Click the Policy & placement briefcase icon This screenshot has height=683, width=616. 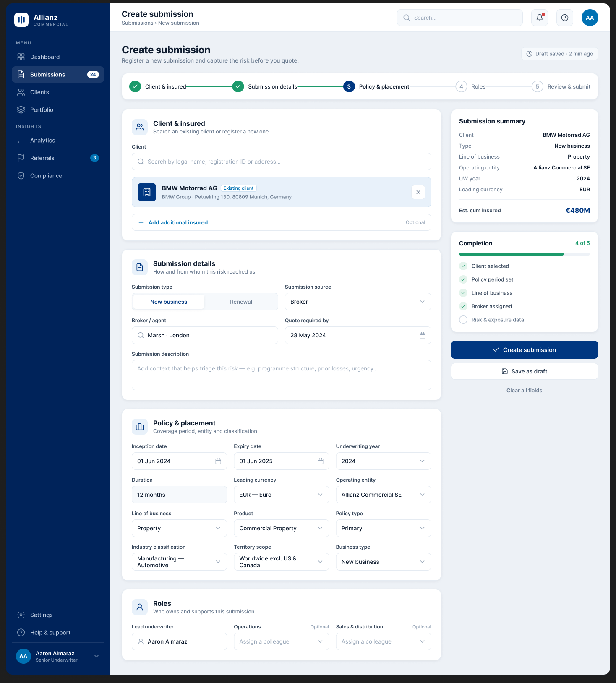tap(140, 427)
